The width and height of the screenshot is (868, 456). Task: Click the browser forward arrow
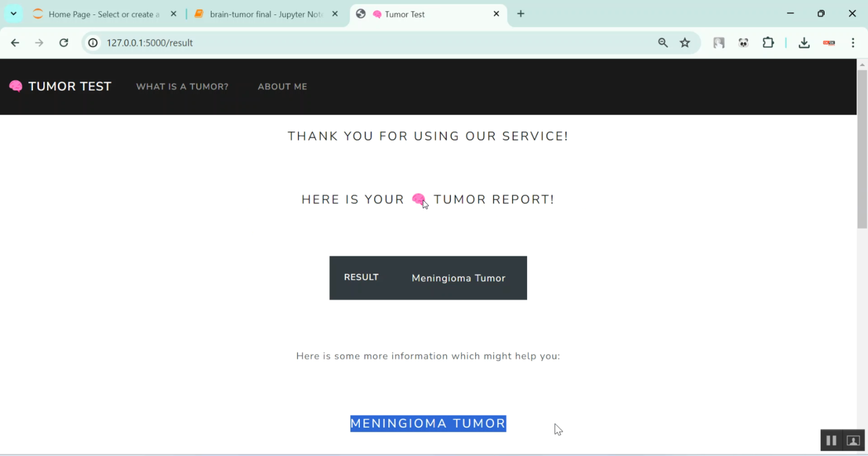click(x=39, y=43)
